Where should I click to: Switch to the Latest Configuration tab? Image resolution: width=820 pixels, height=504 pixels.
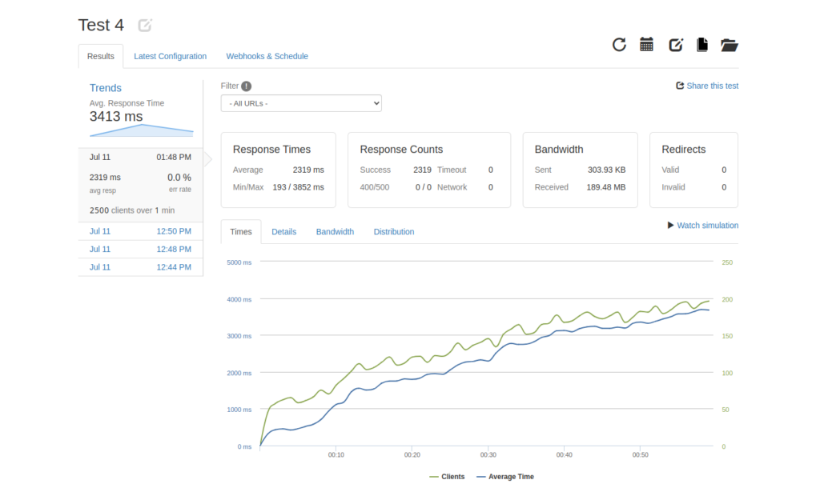pos(170,56)
